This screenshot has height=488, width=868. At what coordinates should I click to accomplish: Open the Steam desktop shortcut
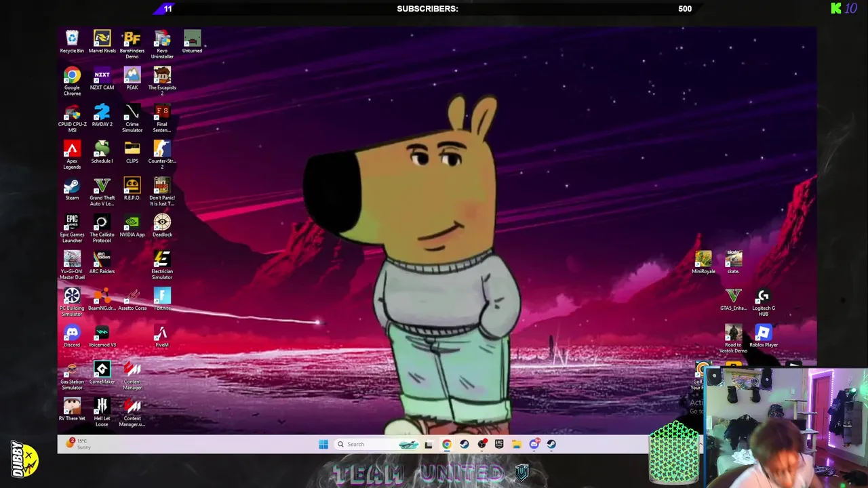coord(72,188)
